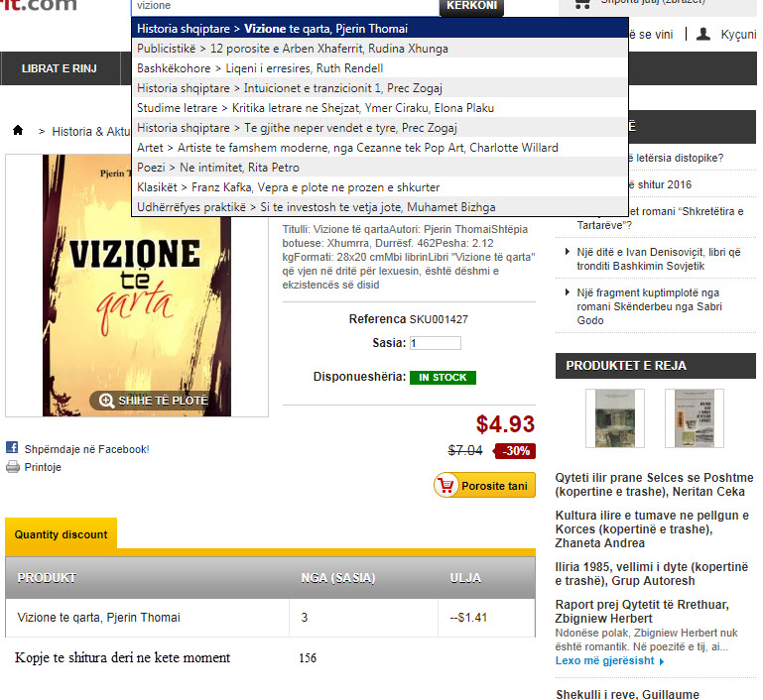Click arrow beside Lexo më gjerësisht

point(661,661)
